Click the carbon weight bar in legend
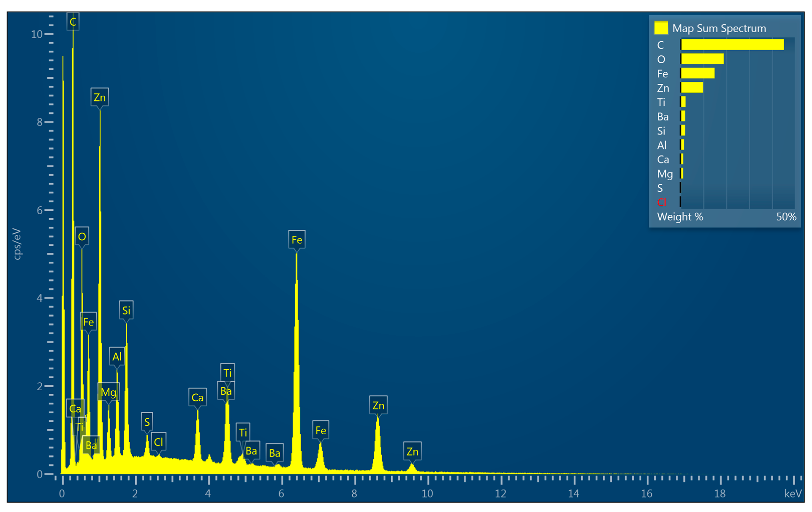 [732, 45]
